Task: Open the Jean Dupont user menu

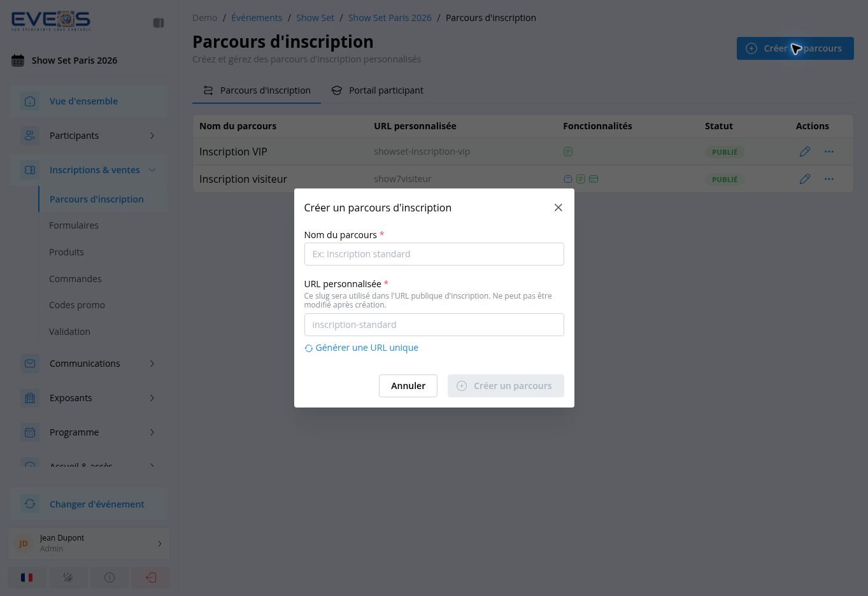Action: pos(89,543)
